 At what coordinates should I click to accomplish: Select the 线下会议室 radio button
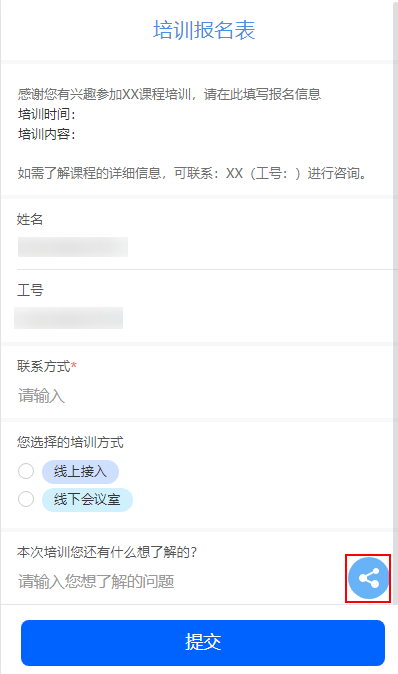click(26, 499)
